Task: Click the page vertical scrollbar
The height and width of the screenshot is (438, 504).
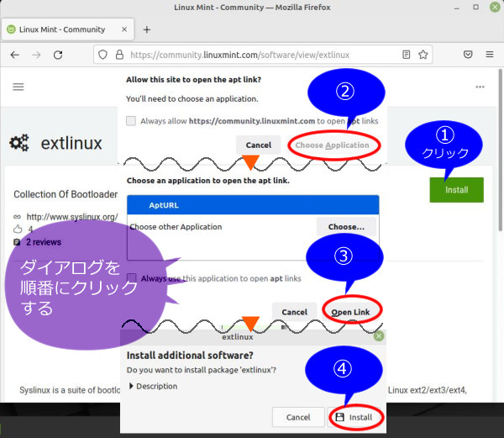Action: (x=500, y=150)
